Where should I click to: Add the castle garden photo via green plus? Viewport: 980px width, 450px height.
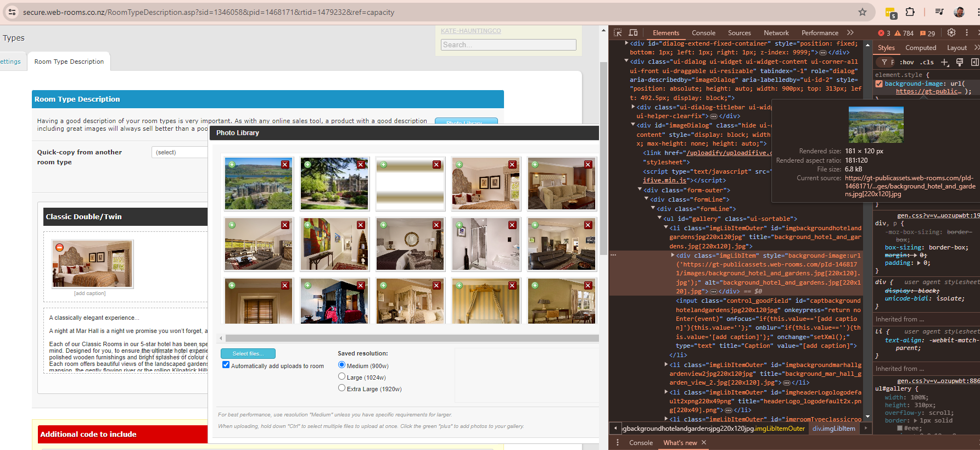tap(308, 165)
